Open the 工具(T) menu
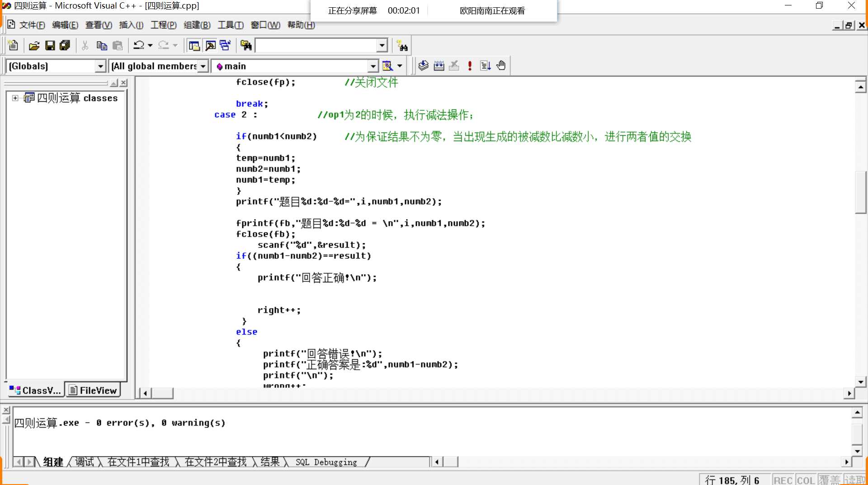The height and width of the screenshot is (485, 868). tap(231, 25)
